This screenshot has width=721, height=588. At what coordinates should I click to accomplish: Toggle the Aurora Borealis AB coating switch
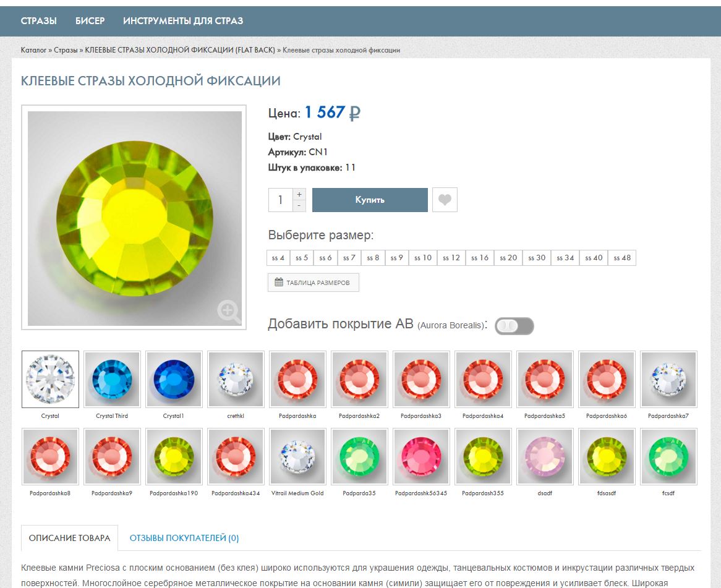[x=514, y=325]
